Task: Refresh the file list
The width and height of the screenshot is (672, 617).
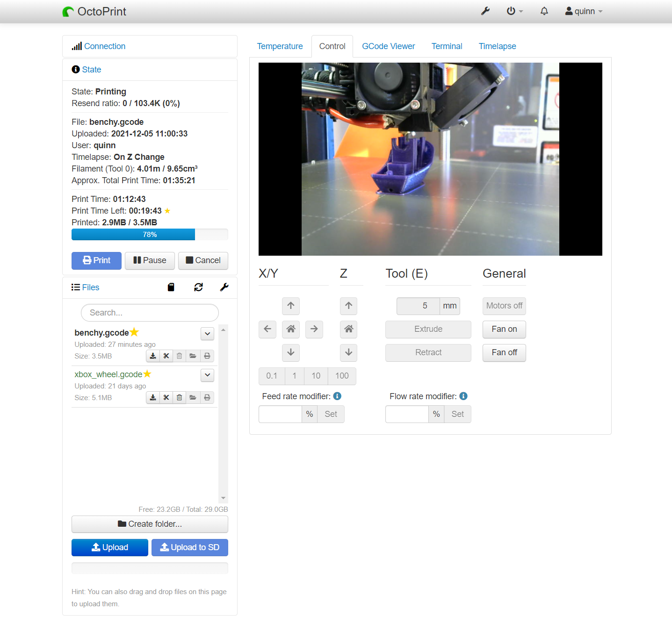Action: (x=198, y=287)
